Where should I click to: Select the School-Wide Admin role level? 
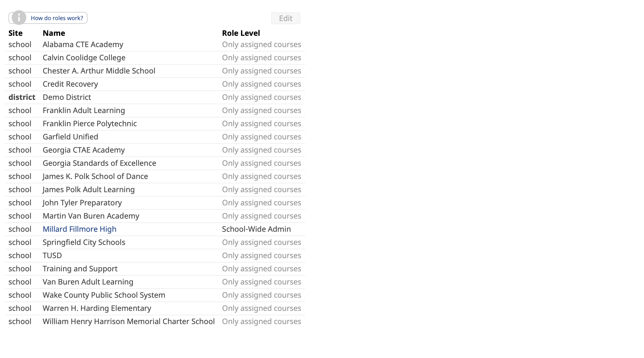256,229
